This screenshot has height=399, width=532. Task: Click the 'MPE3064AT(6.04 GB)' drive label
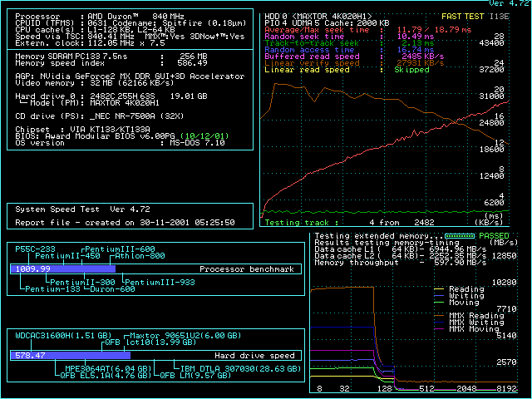pyautogui.click(x=108, y=369)
